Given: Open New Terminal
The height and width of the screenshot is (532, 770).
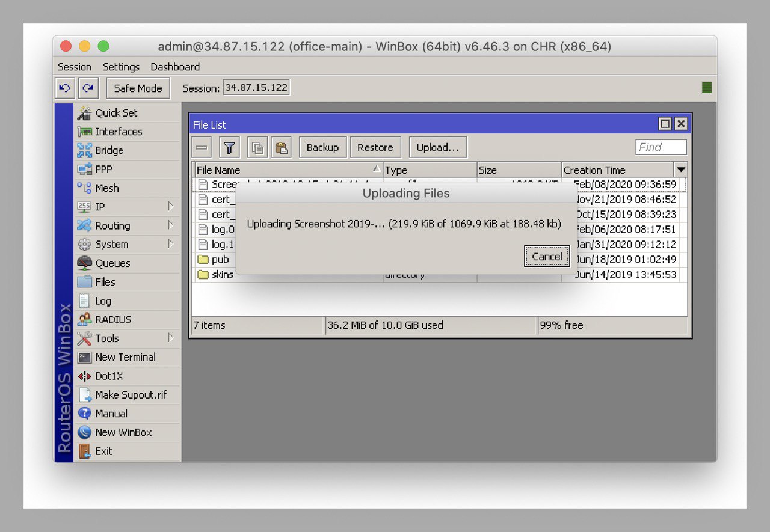Looking at the screenshot, I should pyautogui.click(x=127, y=357).
